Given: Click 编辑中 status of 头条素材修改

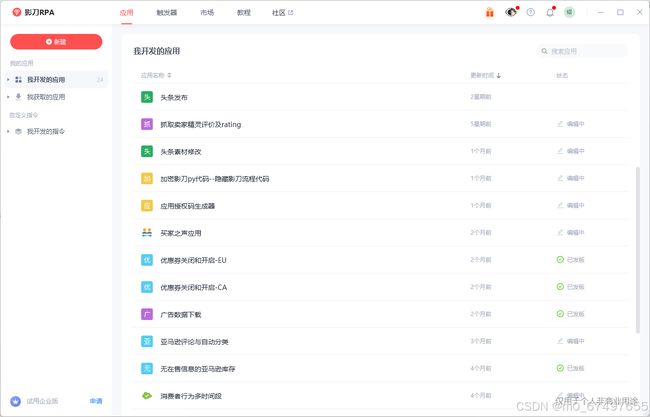Looking at the screenshot, I should click(x=570, y=151).
